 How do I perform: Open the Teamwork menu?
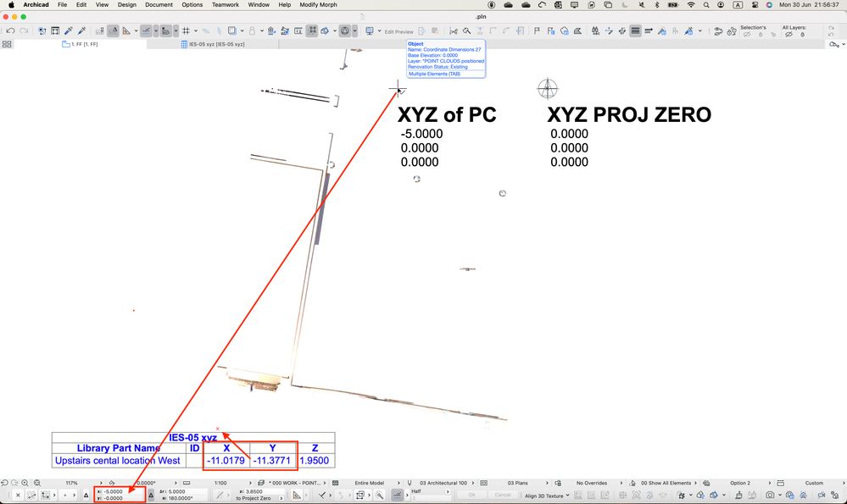point(226,4)
